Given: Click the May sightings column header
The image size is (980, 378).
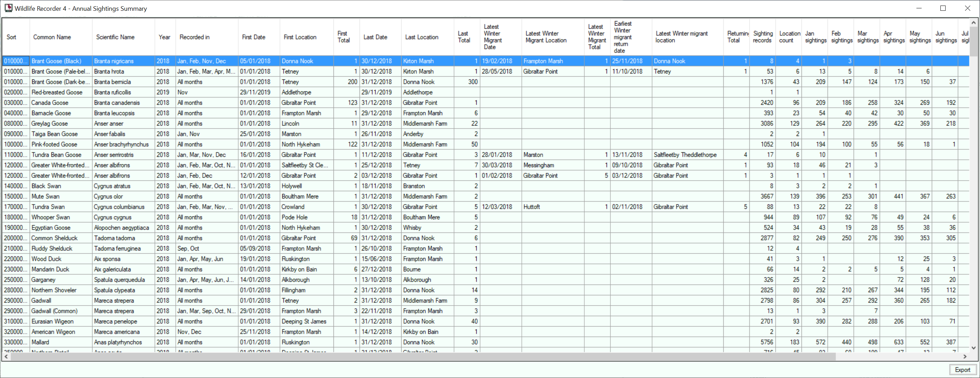Looking at the screenshot, I should pos(920,37).
